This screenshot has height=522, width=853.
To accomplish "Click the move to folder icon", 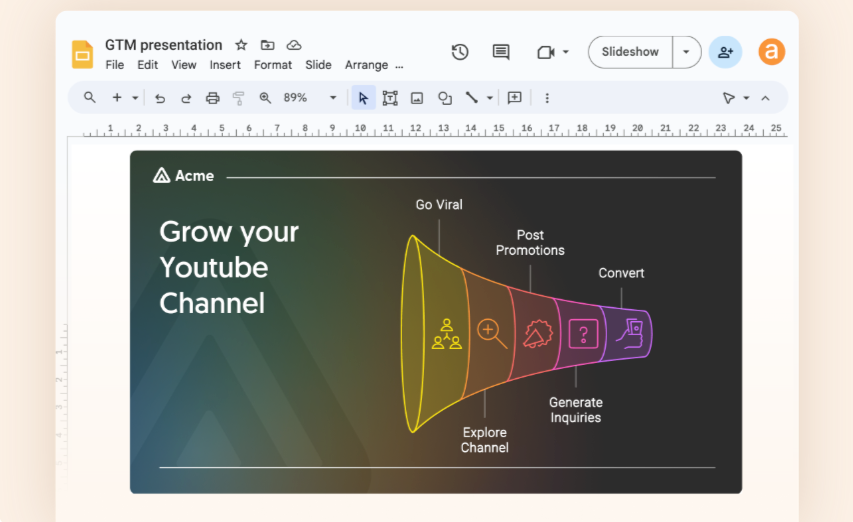I will (267, 45).
